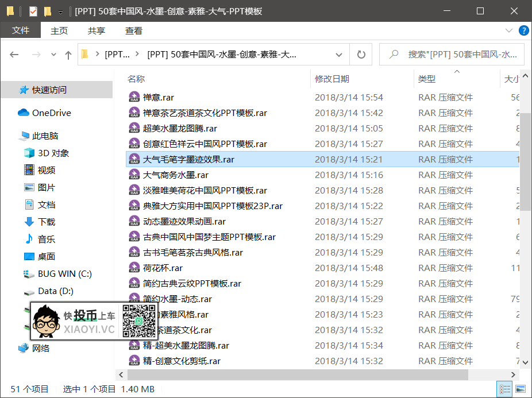The height and width of the screenshot is (398, 532).
Task: Open the blue Help question mark
Action: (x=523, y=31)
